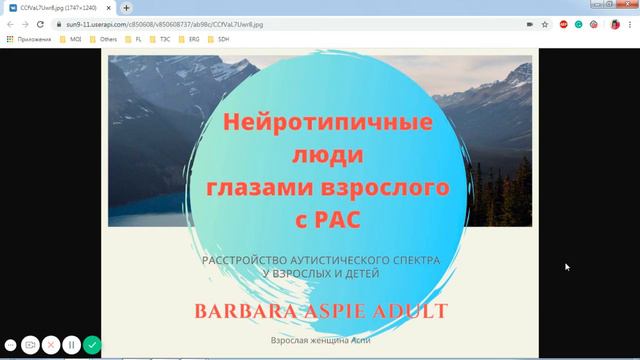640x360 pixels.
Task: Open the Chrome three-dot menu
Action: pos(630,24)
